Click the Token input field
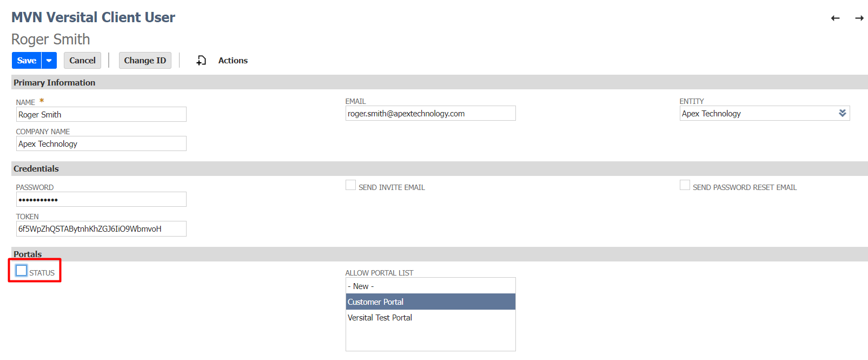This screenshot has height=360, width=868. point(101,229)
